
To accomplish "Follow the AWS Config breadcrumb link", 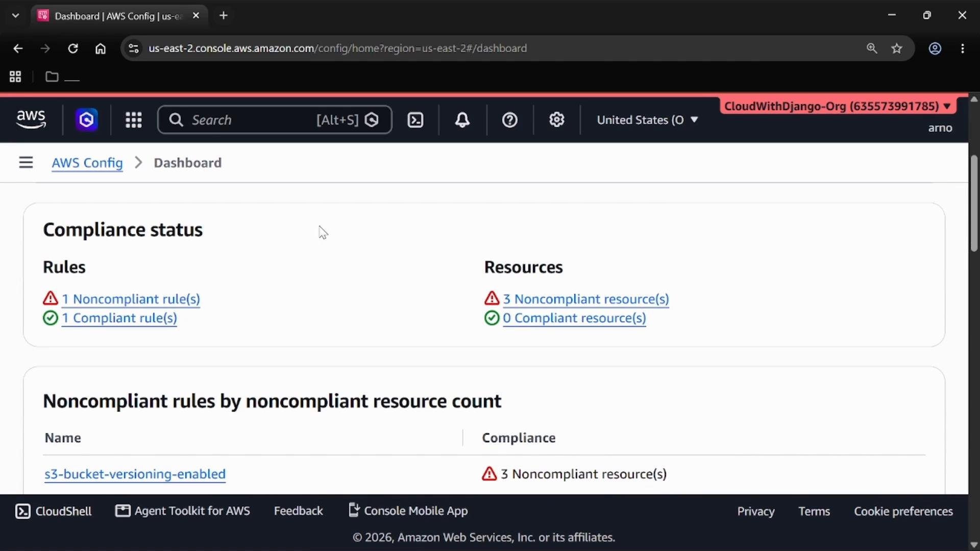I will pyautogui.click(x=87, y=163).
